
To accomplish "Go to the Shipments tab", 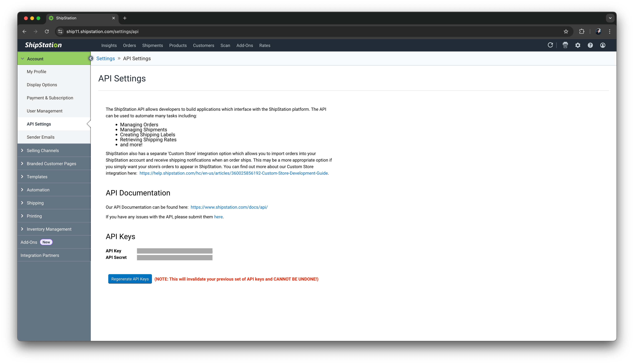I will click(x=152, y=46).
